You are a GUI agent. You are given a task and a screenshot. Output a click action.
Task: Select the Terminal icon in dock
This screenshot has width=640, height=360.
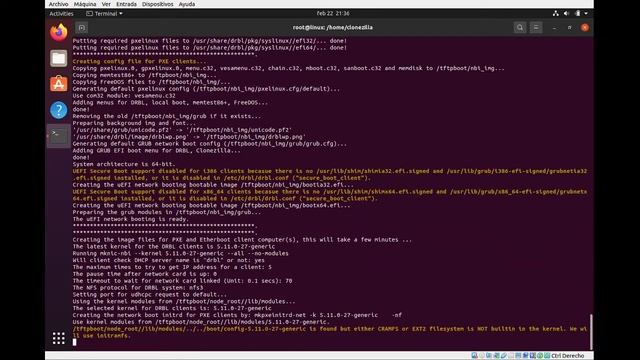pyautogui.click(x=59, y=136)
